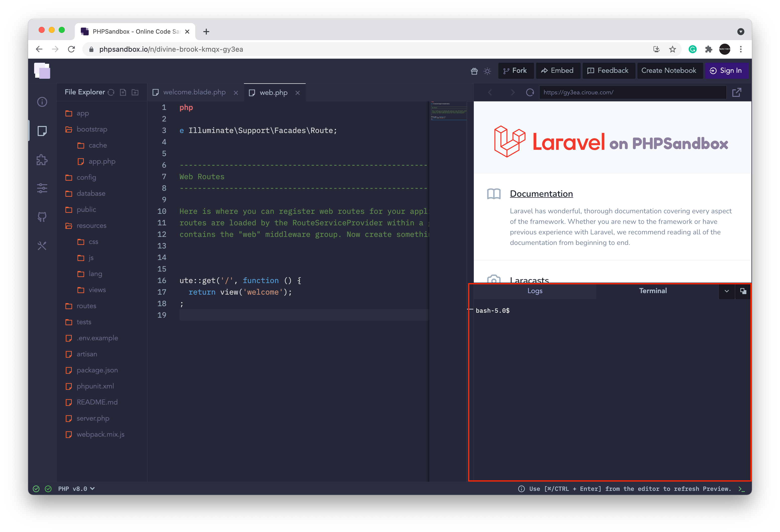
Task: Go forward in preview pane
Action: 512,92
